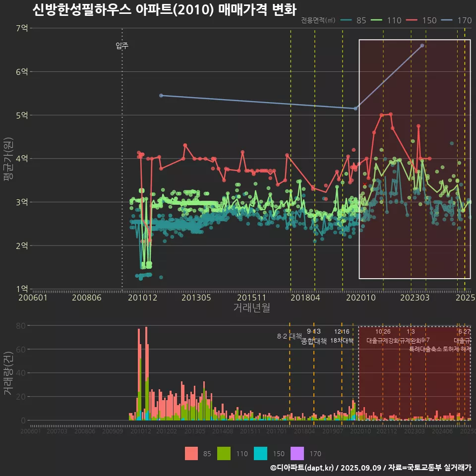Click the 85 legend line at top
This screenshot has width=476, height=476.
[346, 20]
